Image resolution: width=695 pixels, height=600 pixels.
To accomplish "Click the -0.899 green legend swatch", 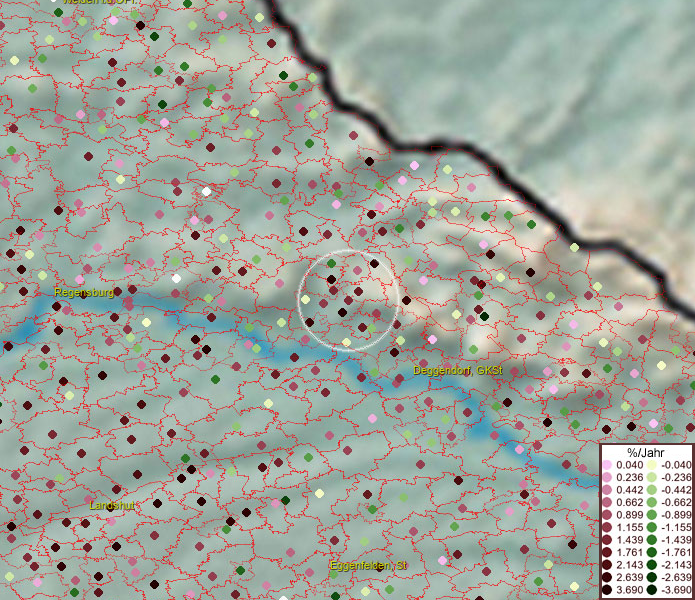I will (651, 515).
